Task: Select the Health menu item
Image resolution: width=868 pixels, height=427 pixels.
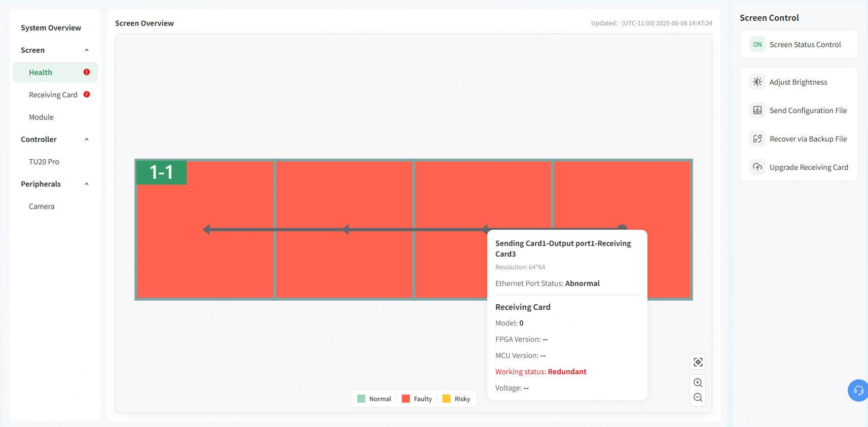Action: tap(55, 72)
